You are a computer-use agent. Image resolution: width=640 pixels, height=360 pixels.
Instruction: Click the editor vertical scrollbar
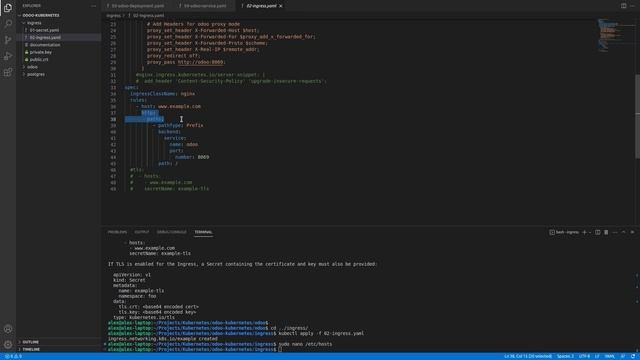(637, 116)
